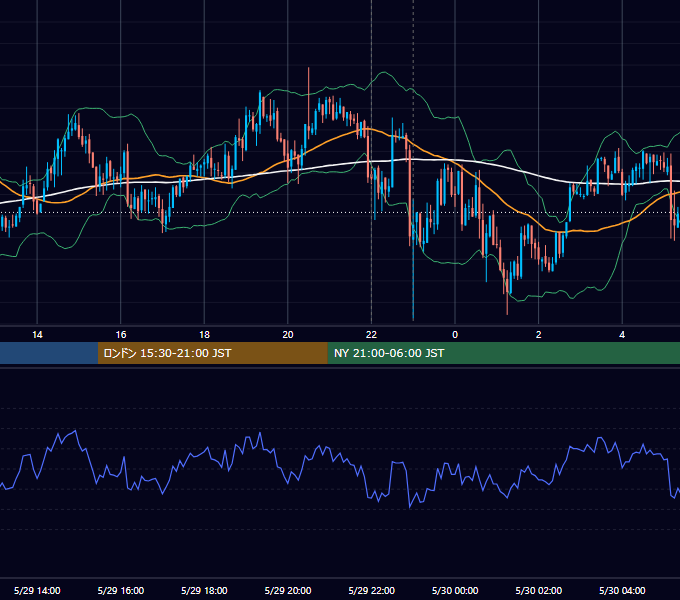Click the 5/29 14:00 time label

37,590
